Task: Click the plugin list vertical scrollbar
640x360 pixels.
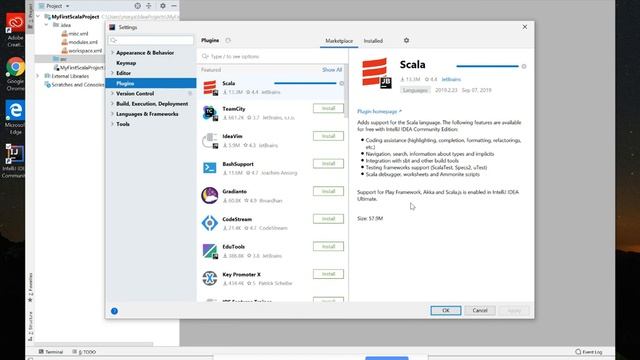Action: click(346, 91)
